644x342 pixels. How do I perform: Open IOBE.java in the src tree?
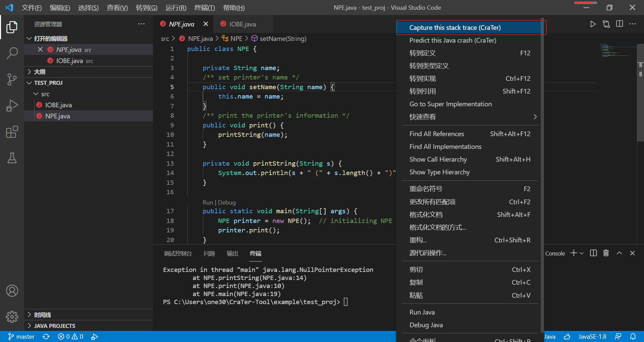[x=89, y=105]
